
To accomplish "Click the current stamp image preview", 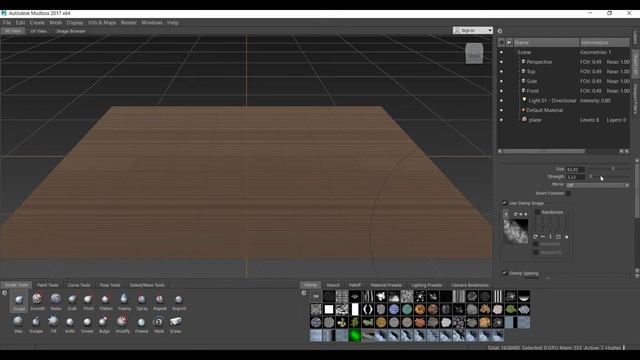I will tap(516, 231).
